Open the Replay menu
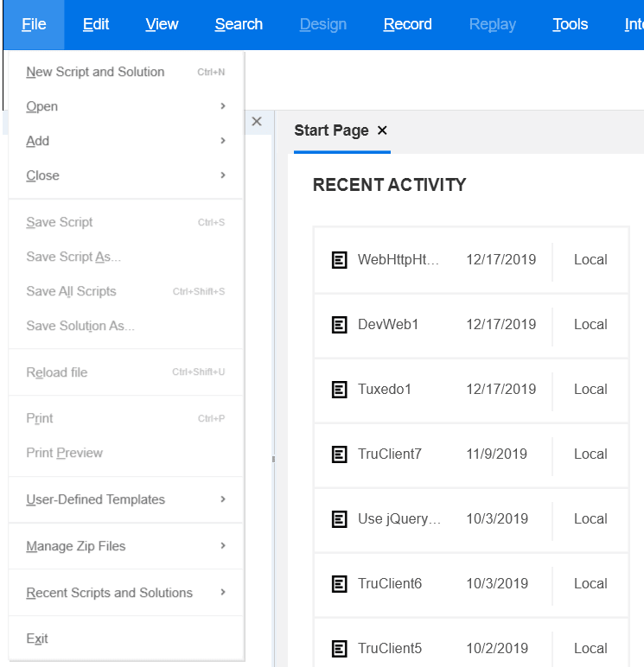The image size is (644, 667). point(493,24)
